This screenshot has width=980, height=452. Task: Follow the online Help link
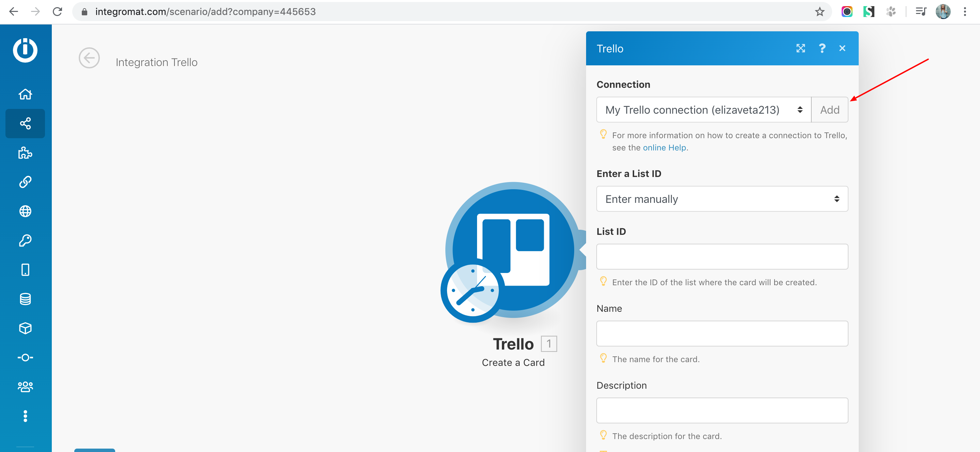tap(664, 147)
